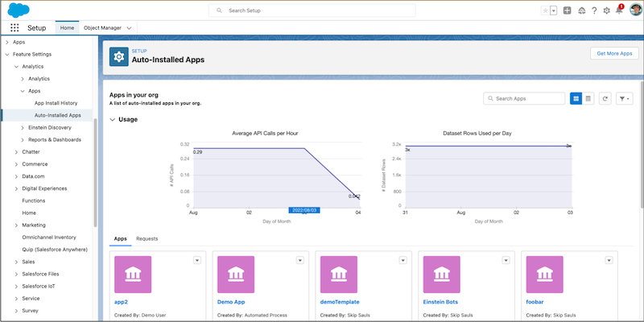644x322 pixels.
Task: Click the sidebar vertical scrollbar
Action: pos(95,172)
